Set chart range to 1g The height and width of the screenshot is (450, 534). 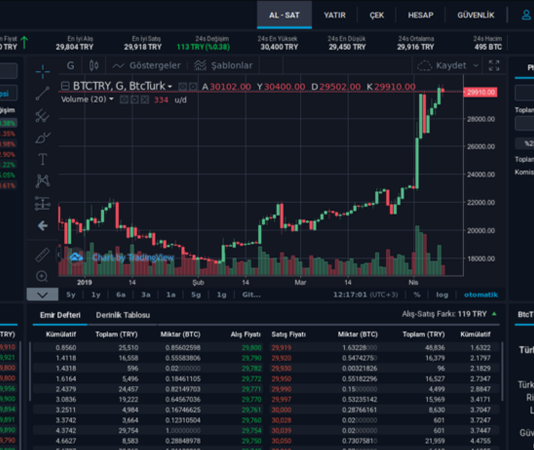pyautogui.click(x=221, y=295)
